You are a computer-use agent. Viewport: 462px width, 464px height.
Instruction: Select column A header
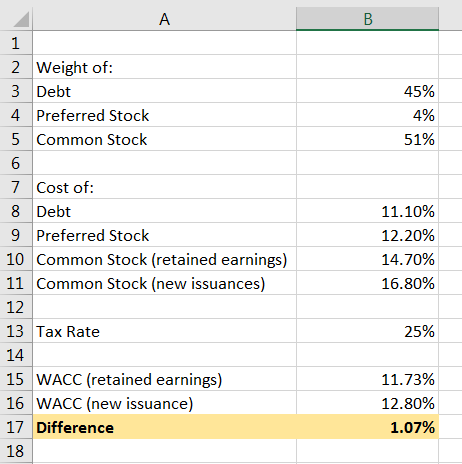(x=164, y=19)
